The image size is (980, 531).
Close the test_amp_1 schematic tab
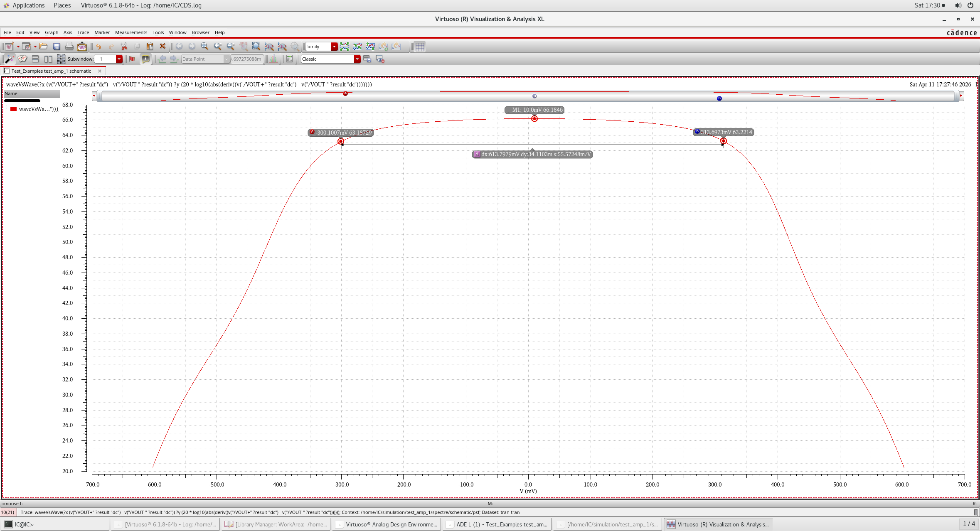100,71
